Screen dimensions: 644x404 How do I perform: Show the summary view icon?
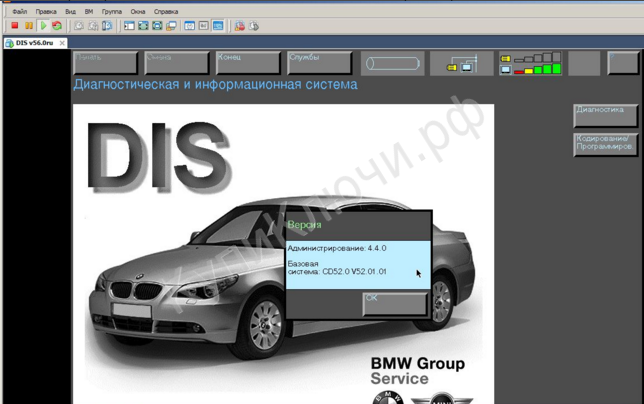click(189, 26)
